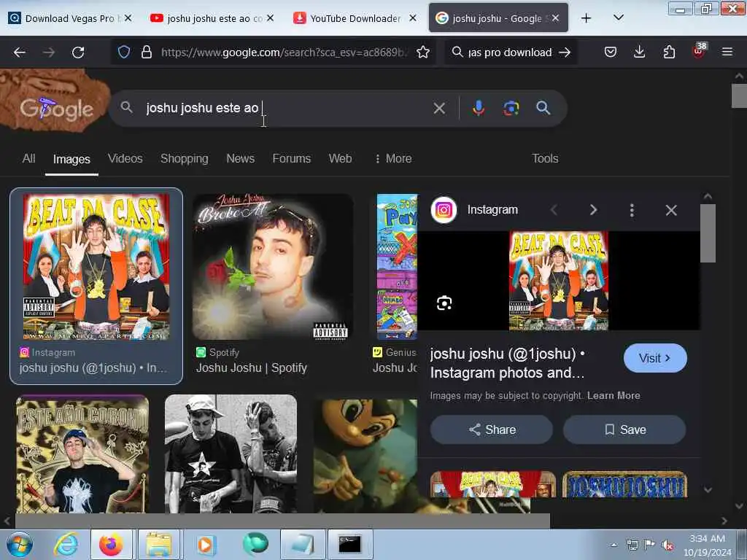Click the horizontal page scrollbar
Screen dimensions: 747x560
282,521
